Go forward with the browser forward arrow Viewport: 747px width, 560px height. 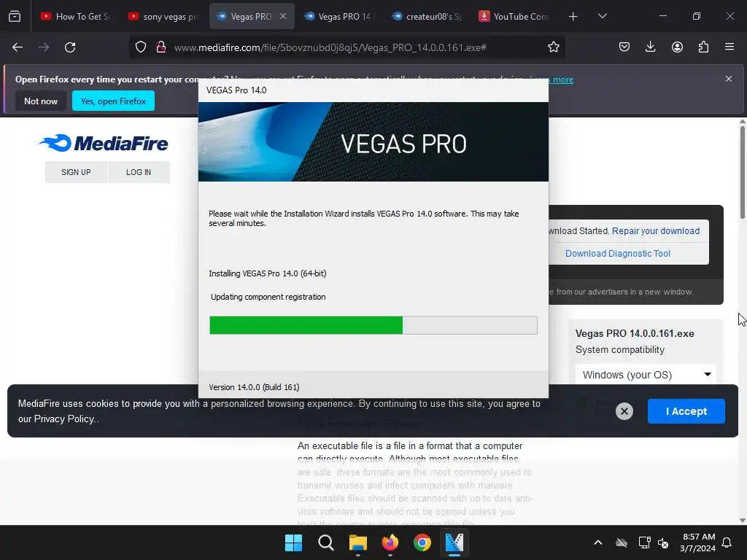tap(44, 47)
